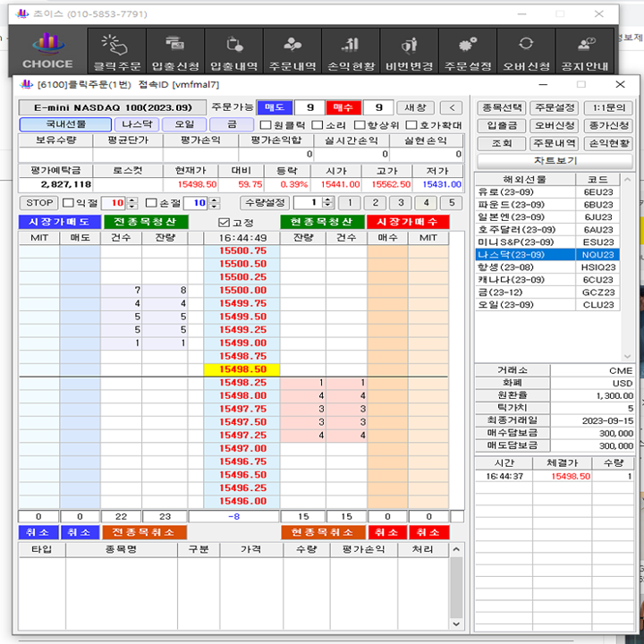The width and height of the screenshot is (644, 644).
Task: Increase 수량설정 quantity stepper
Action: point(327,199)
